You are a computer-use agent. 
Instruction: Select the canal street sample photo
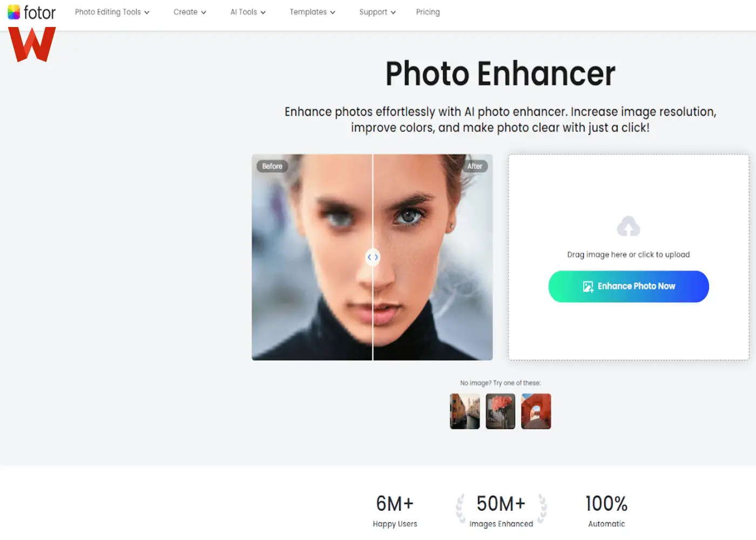[464, 411]
